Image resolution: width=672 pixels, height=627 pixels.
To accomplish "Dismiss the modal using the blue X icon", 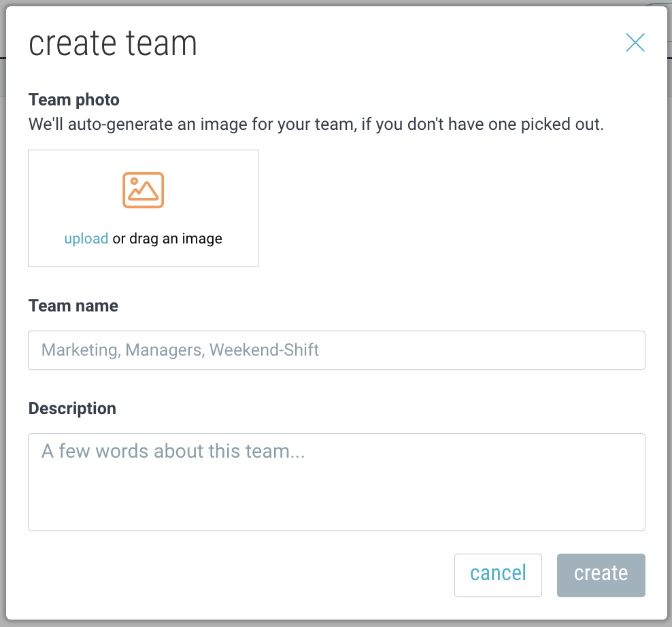I will coord(635,42).
